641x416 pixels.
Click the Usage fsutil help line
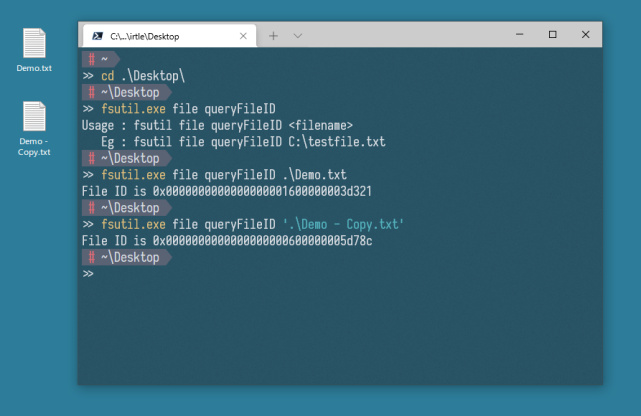click(217, 125)
